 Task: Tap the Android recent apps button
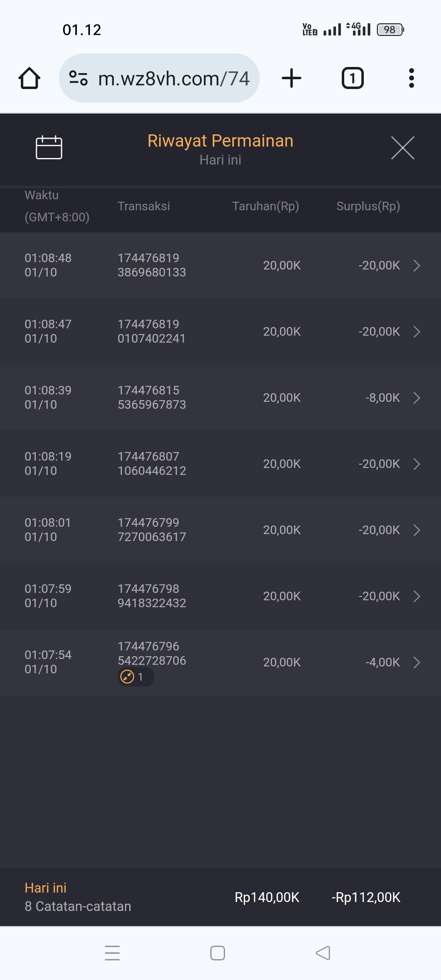click(112, 953)
